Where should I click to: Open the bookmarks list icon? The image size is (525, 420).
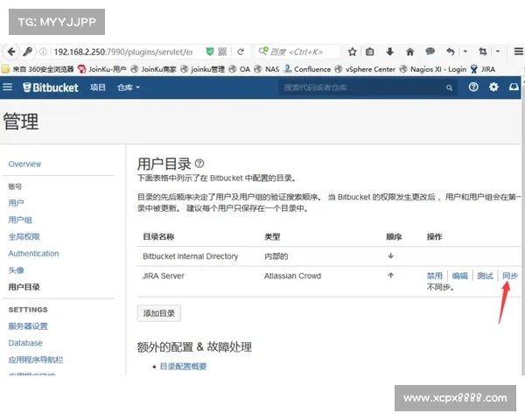[x=369, y=52]
